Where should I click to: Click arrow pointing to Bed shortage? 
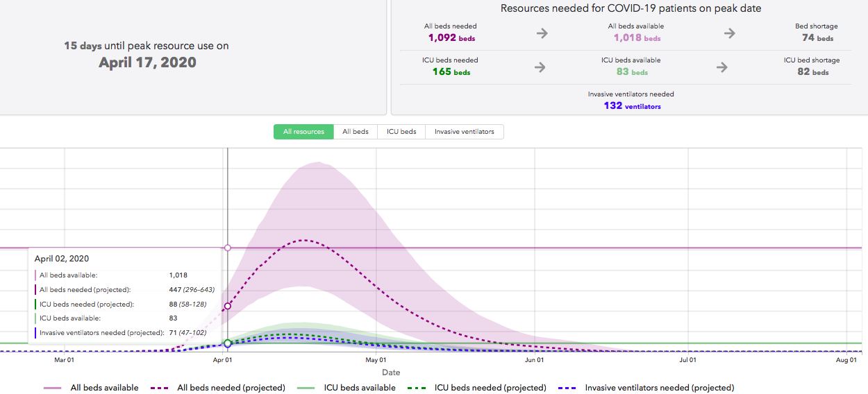click(x=730, y=33)
